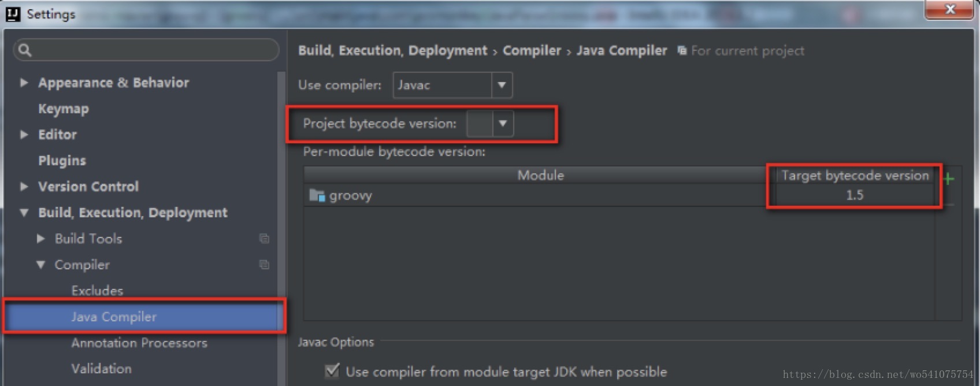Expand the Appearance & Behavior section
This screenshot has height=386, width=980.
tap(24, 82)
